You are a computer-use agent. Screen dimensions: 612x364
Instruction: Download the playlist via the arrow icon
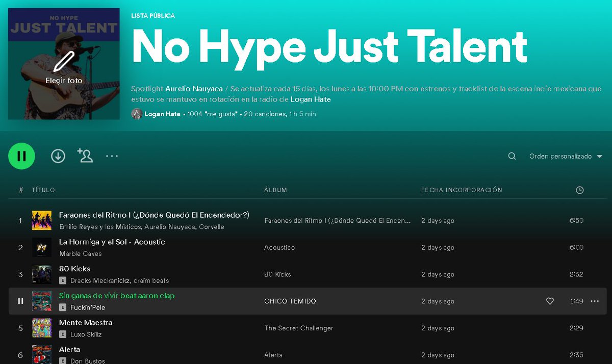pos(58,156)
